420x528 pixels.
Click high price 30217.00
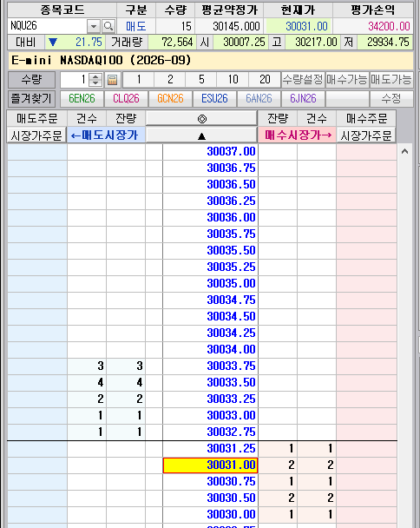click(312, 42)
